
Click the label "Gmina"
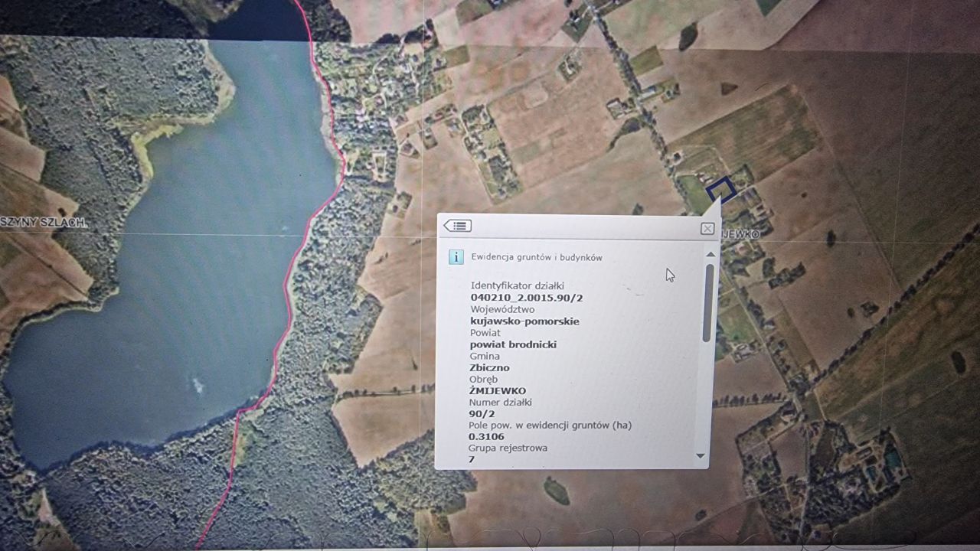(x=484, y=356)
